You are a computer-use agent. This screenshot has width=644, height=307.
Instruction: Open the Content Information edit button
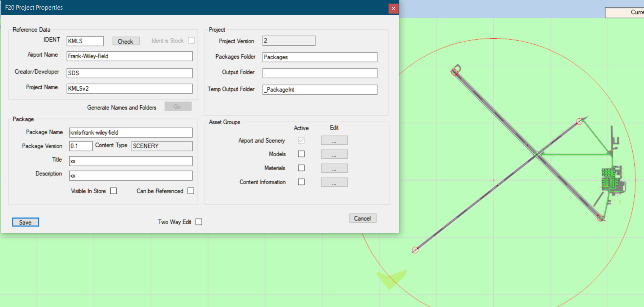point(334,182)
